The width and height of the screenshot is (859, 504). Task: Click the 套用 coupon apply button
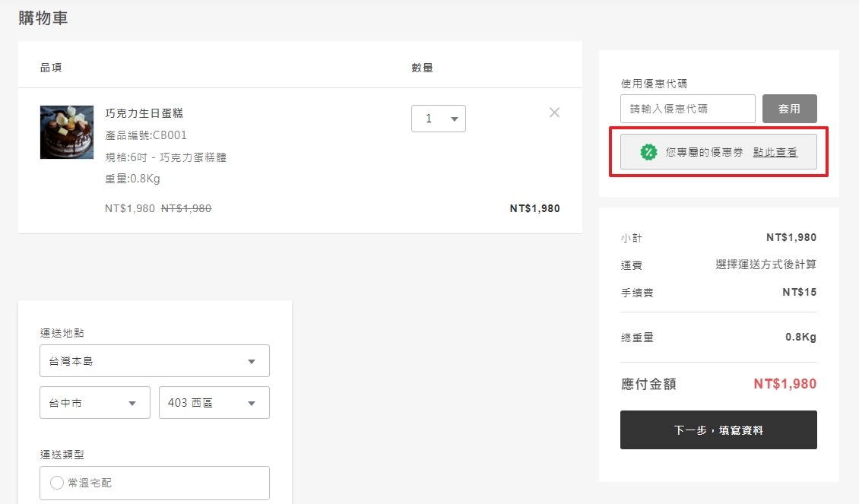point(789,109)
